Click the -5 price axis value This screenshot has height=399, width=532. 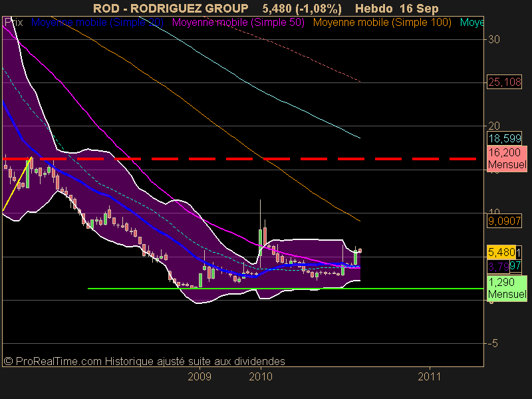tap(493, 343)
